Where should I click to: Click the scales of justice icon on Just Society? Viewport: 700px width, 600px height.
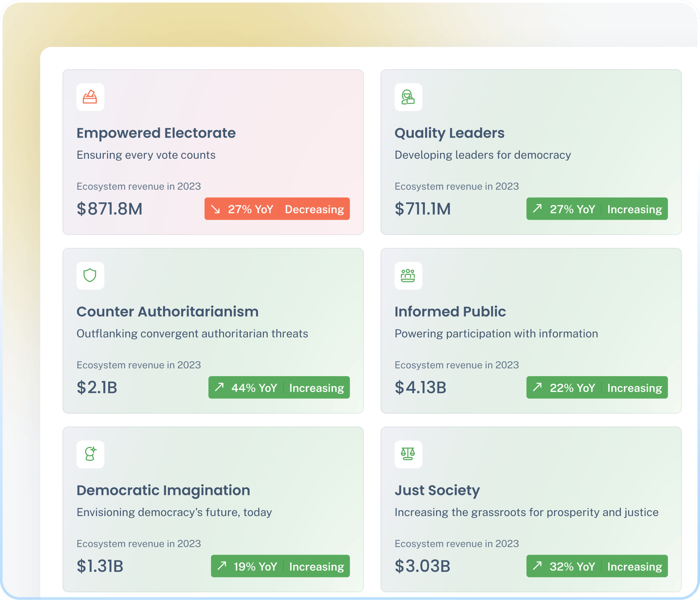tap(408, 454)
